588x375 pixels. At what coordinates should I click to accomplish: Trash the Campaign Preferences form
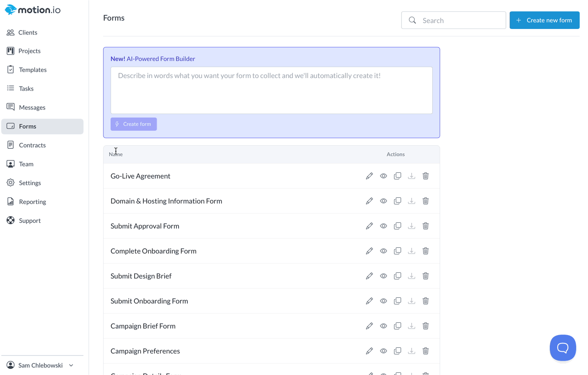pos(426,351)
